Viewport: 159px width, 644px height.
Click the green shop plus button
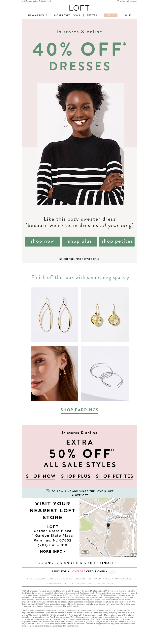(x=80, y=241)
